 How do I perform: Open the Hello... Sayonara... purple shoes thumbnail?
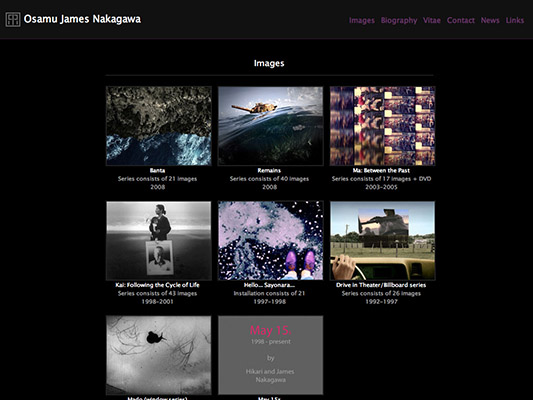click(x=271, y=241)
